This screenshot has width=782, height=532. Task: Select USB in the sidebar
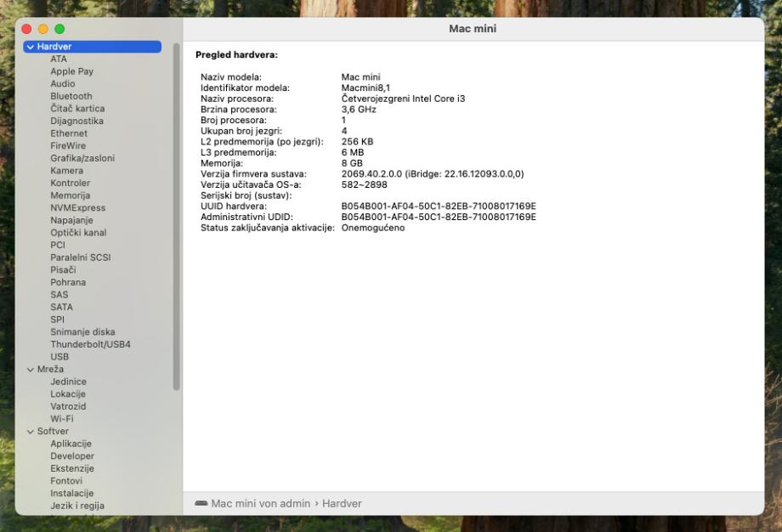(59, 357)
